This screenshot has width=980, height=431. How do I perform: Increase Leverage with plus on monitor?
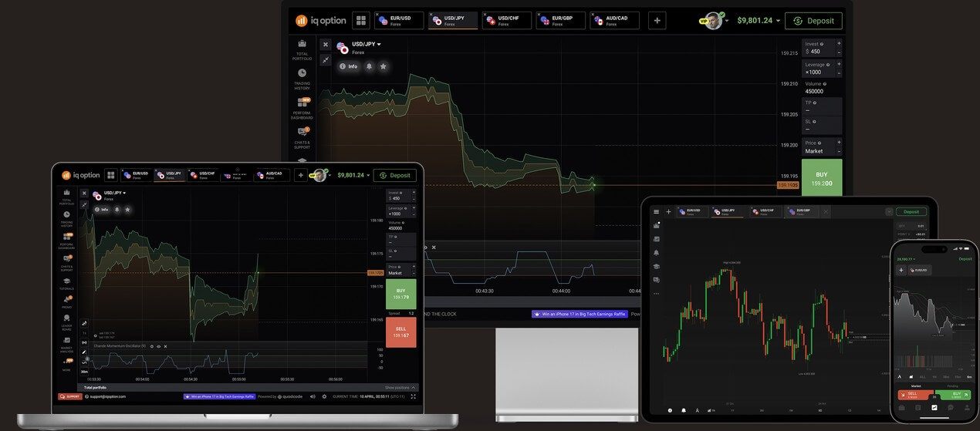click(839, 65)
